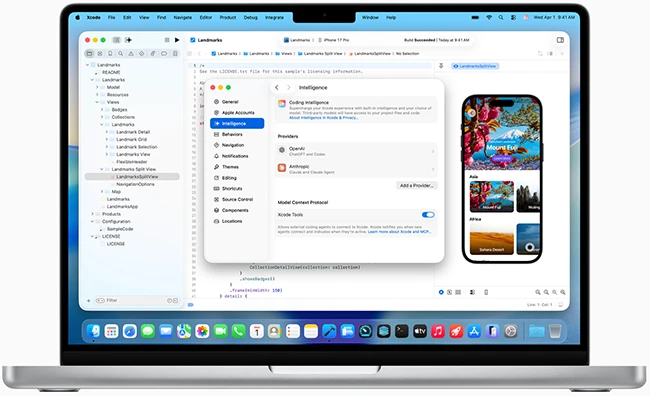Viewport: 650px width, 396px height.
Task: Expand the Collections folder
Action: tap(102, 117)
